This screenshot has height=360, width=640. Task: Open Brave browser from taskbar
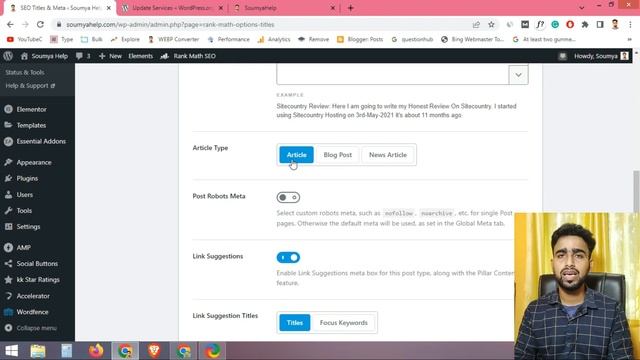pos(154,351)
